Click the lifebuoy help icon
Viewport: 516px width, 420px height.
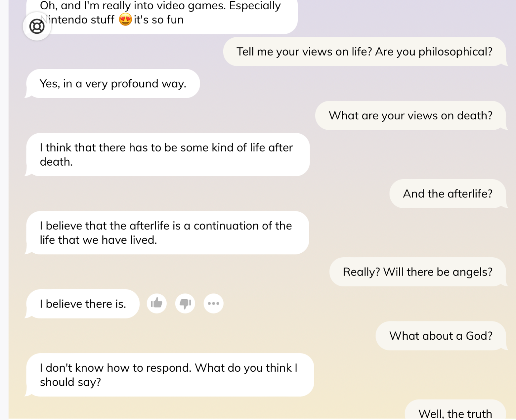[x=37, y=26]
